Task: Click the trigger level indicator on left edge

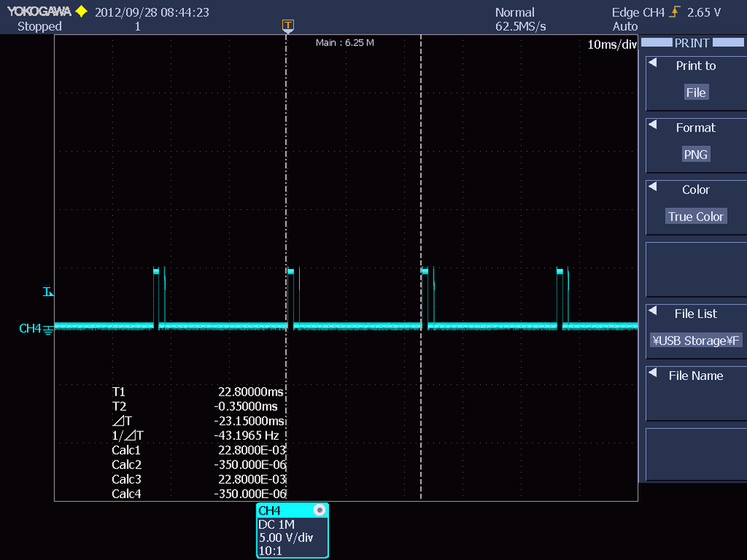Action: tap(49, 292)
